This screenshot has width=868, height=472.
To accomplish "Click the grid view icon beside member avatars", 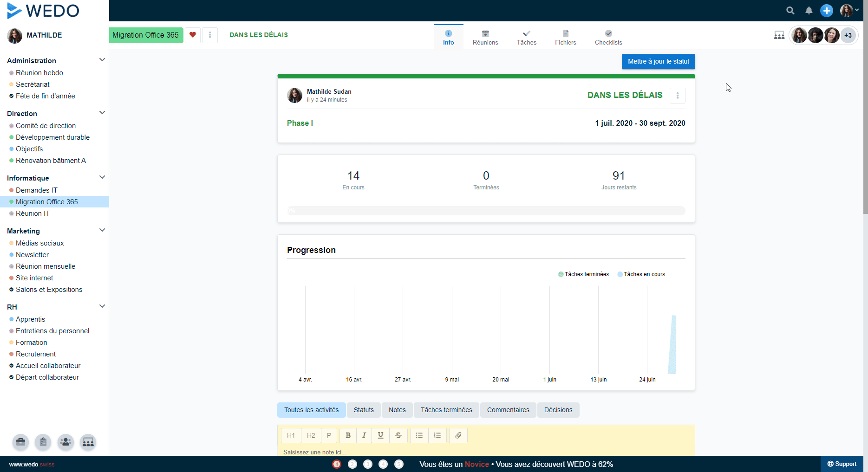I will pos(779,35).
